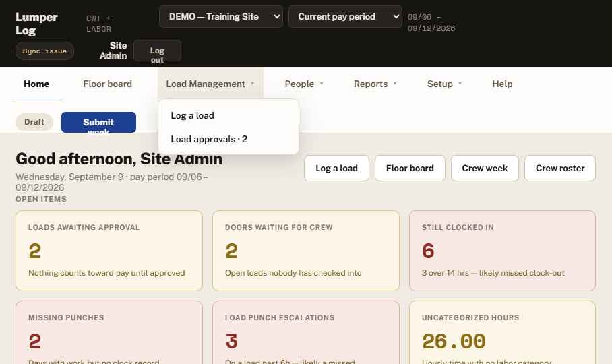Choose Load approvals · 2 menu entry
Image resolution: width=612 pixels, height=364 pixels.
pos(228,140)
